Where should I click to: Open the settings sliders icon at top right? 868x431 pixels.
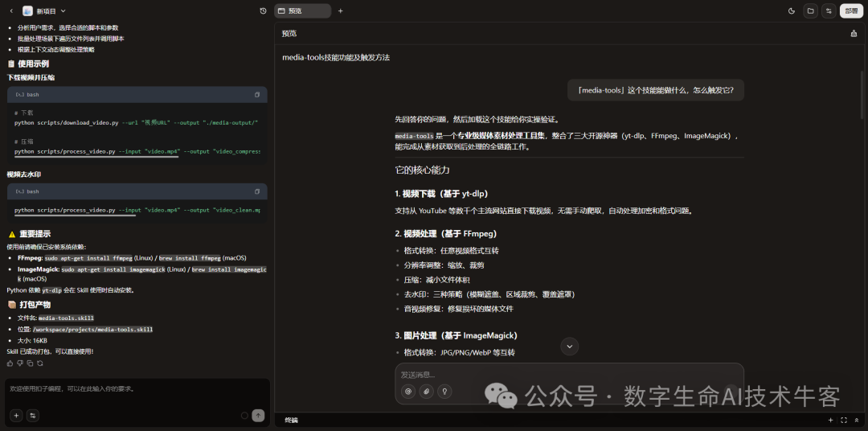coord(829,10)
